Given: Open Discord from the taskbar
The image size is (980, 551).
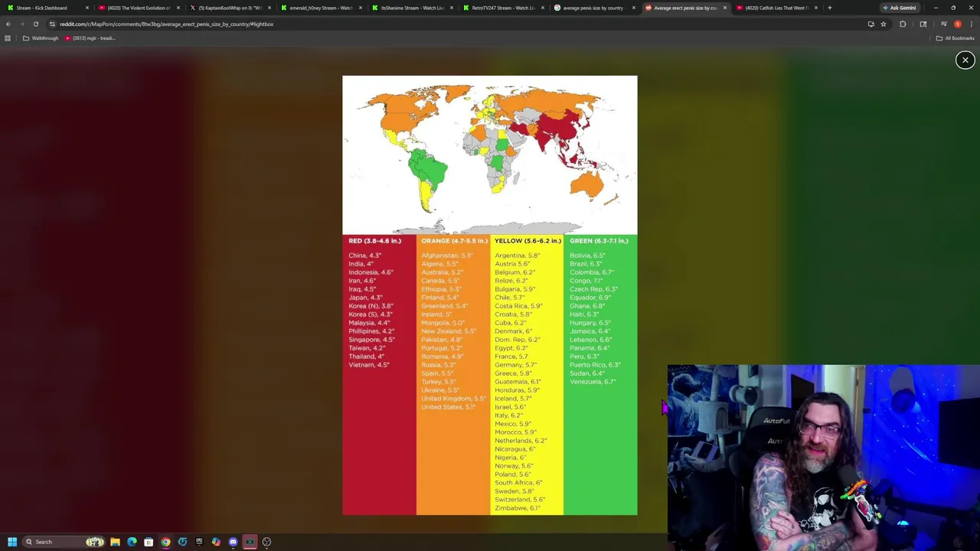Looking at the screenshot, I should click(233, 542).
